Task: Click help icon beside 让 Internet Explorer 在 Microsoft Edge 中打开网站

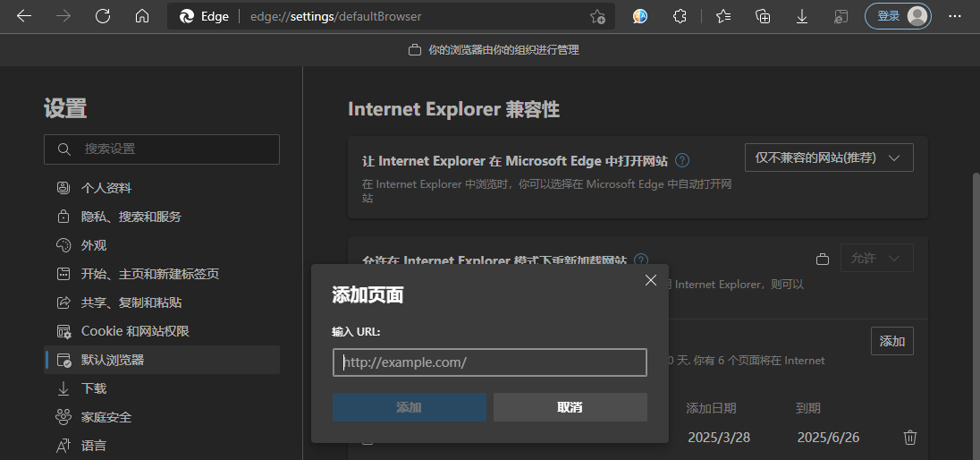Action: 682,161
